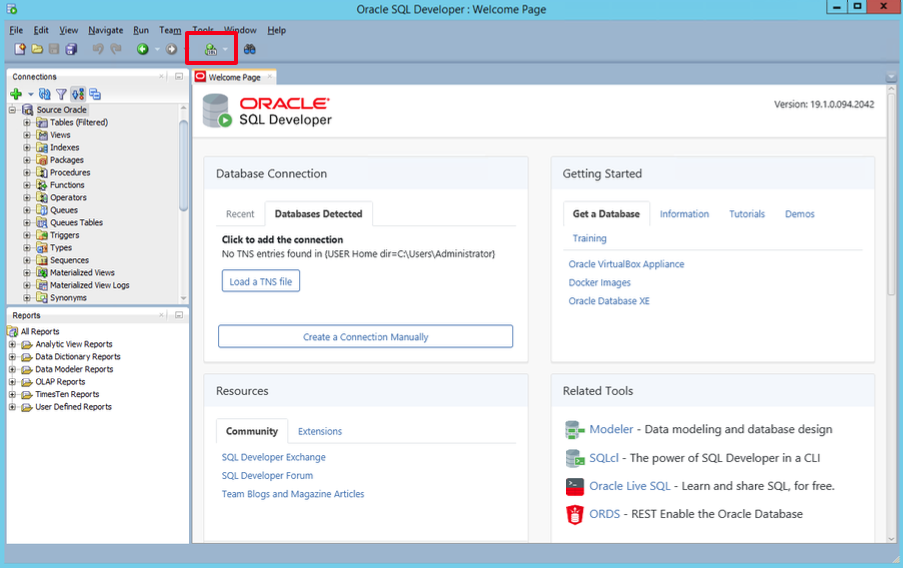903x568 pixels.
Task: Open the New Connection dropdown arrow
Action: click(30, 94)
